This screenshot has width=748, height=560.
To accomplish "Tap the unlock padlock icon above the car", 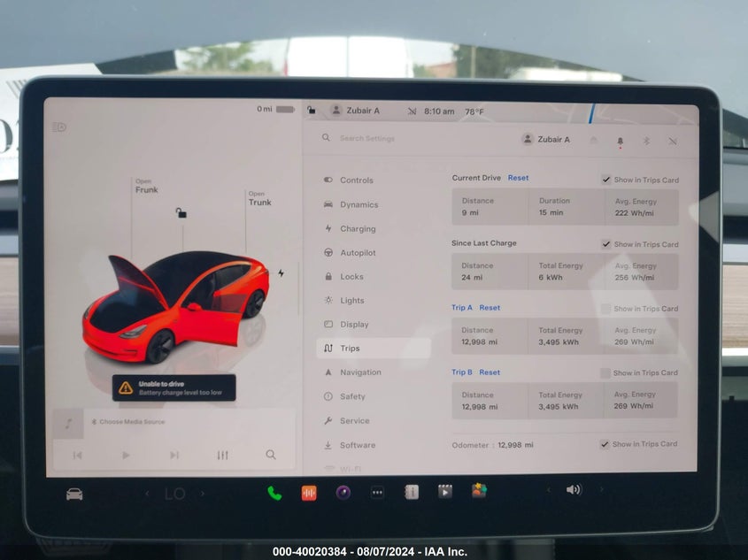I will [x=181, y=213].
